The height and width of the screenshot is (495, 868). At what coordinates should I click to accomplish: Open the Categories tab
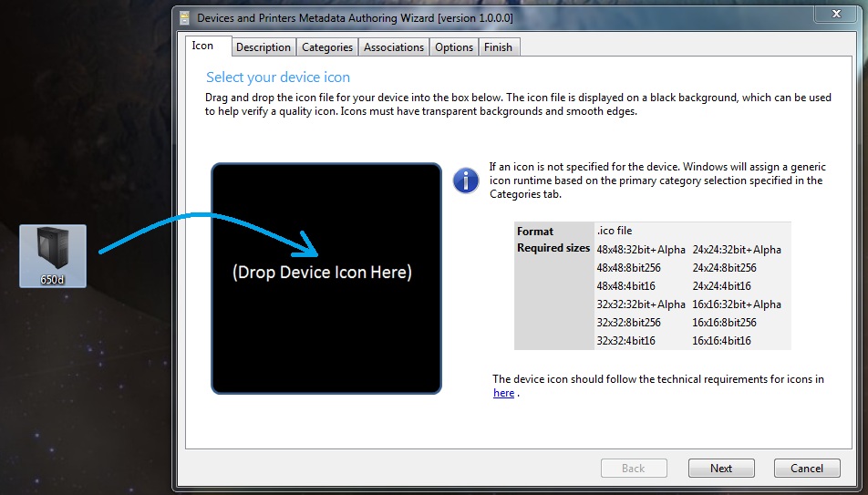327,47
